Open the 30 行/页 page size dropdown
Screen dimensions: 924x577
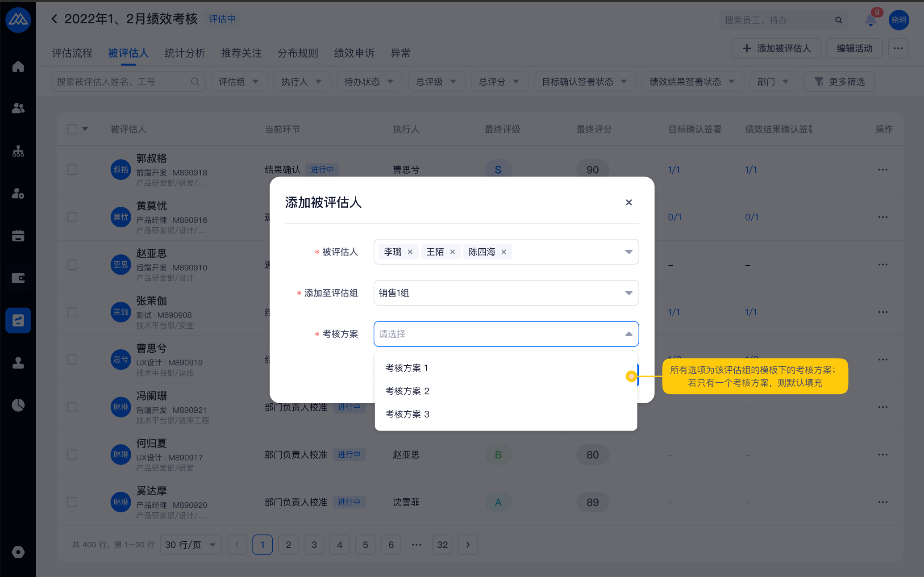coord(190,544)
